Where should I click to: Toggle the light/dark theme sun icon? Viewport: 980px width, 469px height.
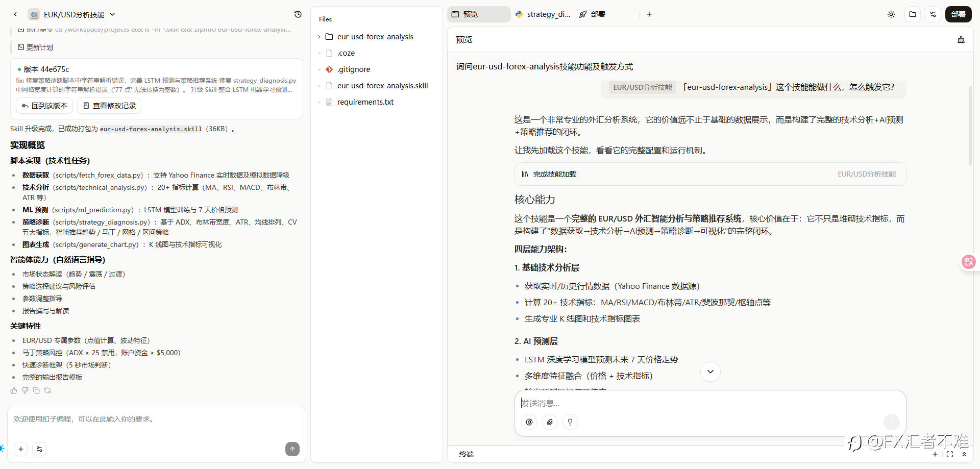(x=891, y=14)
